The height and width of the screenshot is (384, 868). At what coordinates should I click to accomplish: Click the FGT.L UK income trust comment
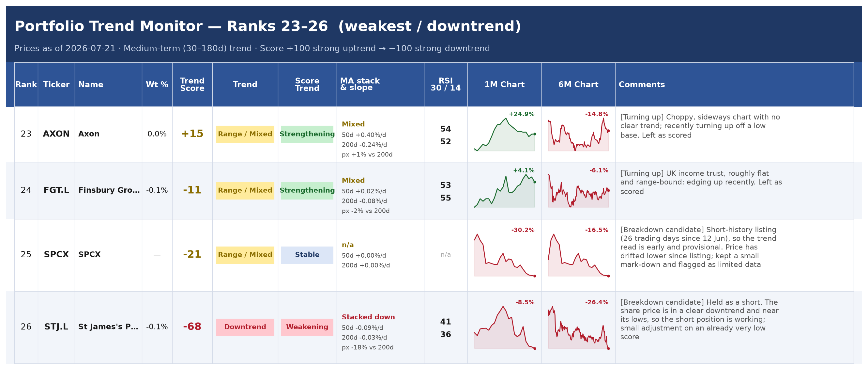[701, 182]
